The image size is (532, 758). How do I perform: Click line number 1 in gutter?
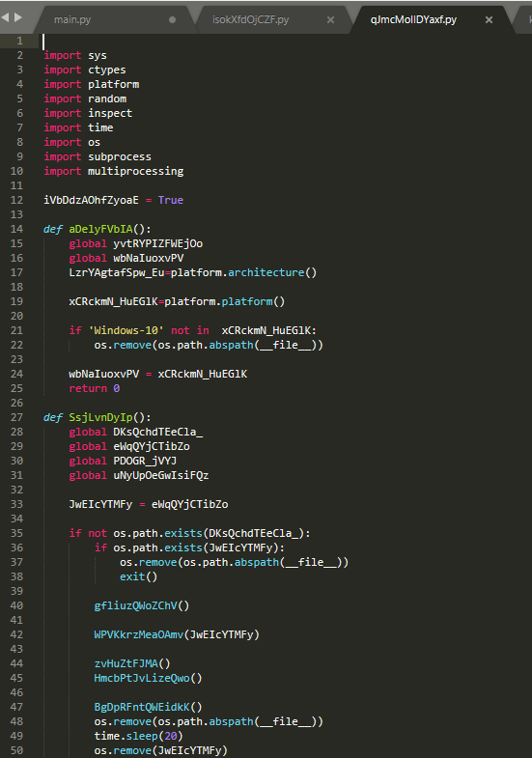click(20, 41)
